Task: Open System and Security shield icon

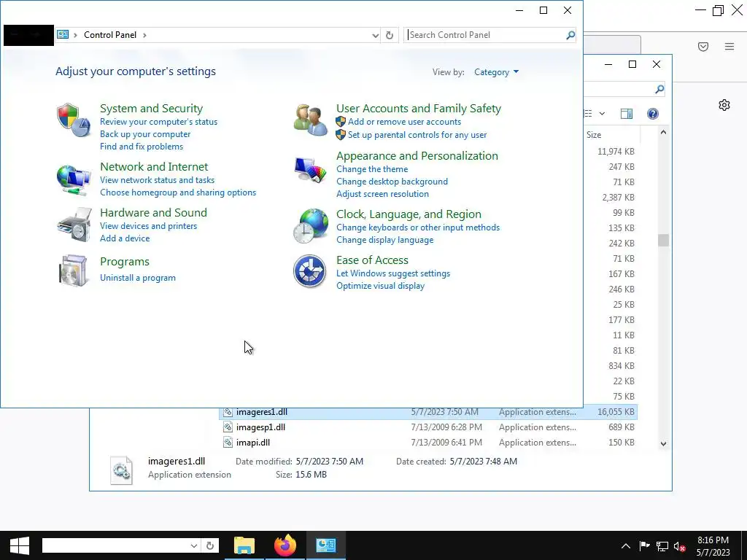Action: (74, 120)
